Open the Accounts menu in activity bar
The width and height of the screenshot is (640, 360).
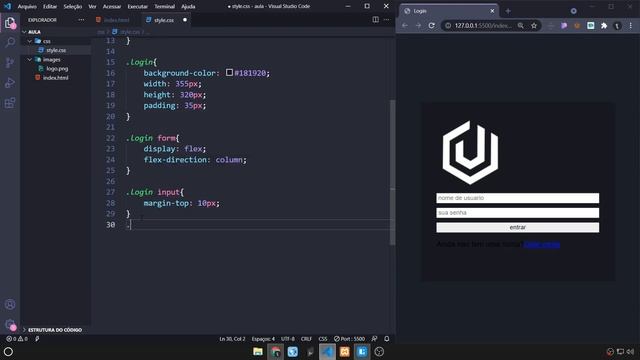(x=10, y=304)
